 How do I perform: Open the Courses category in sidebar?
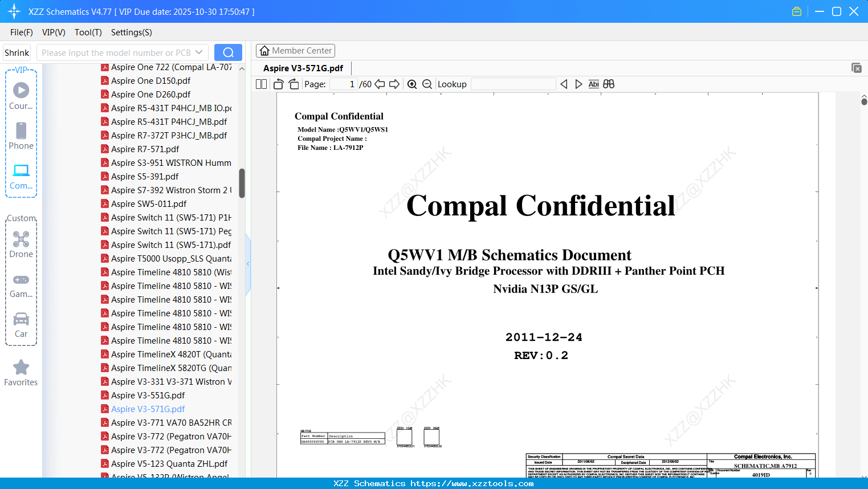pos(21,96)
